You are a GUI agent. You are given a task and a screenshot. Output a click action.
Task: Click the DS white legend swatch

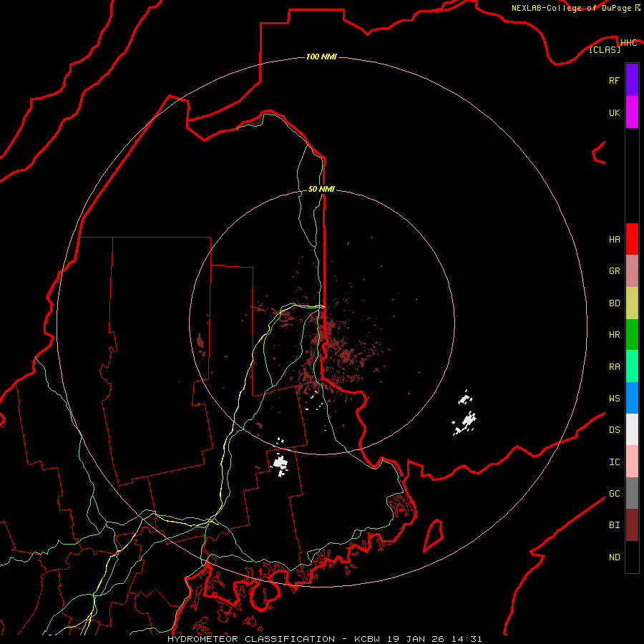[x=632, y=429]
